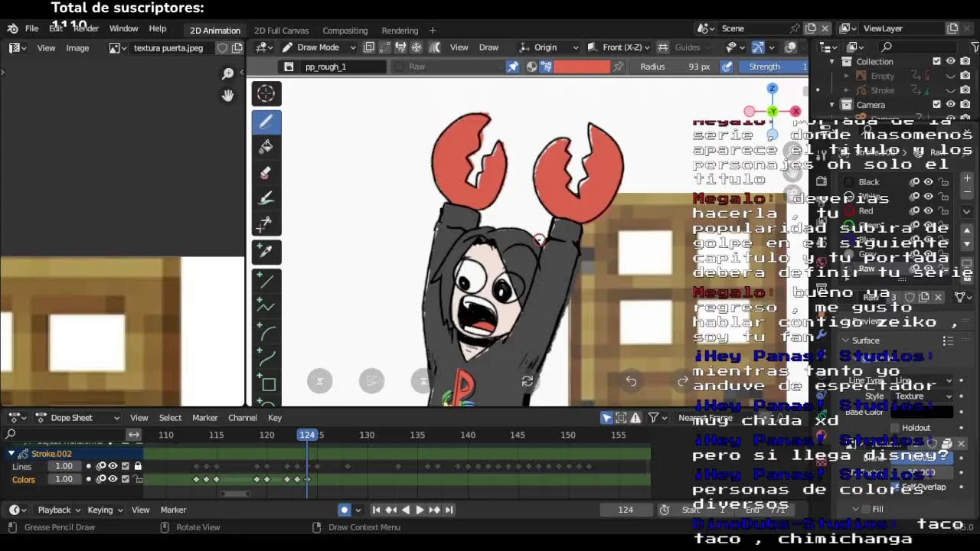Click the zoom magnifier in image editor
The width and height of the screenshot is (980, 551).
tap(227, 73)
